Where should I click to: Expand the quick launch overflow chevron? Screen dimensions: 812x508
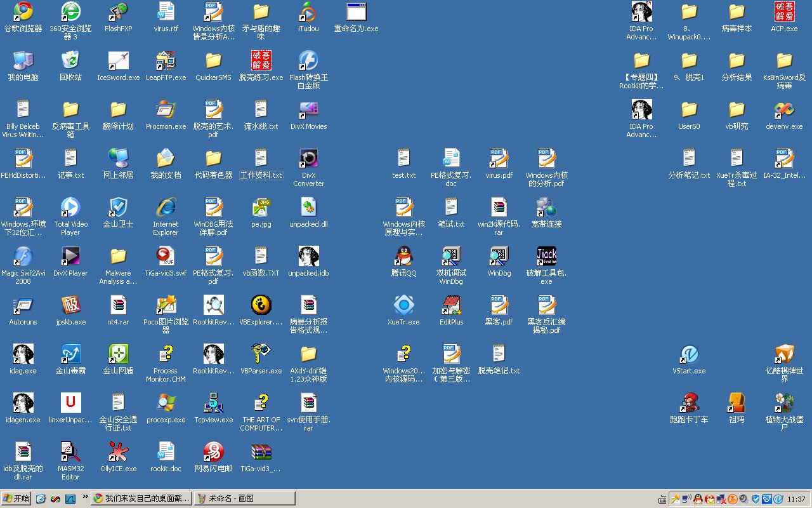[85, 497]
